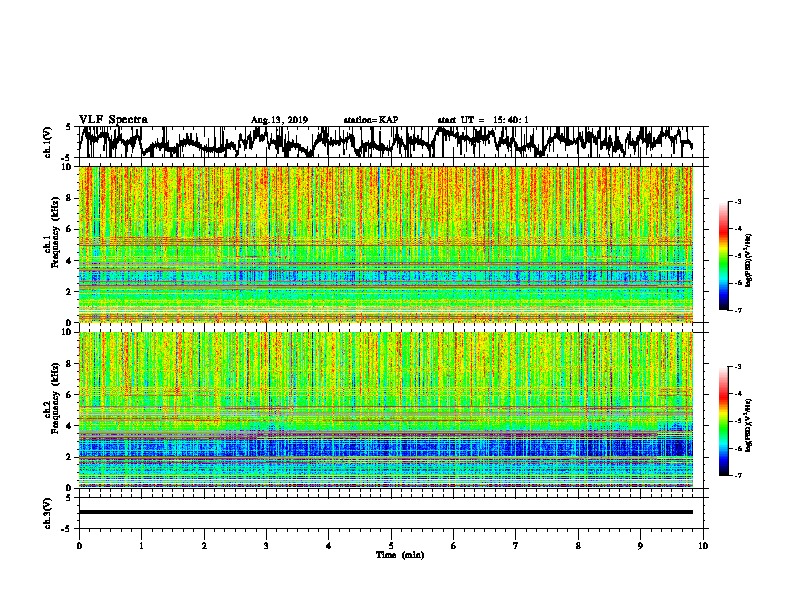Click the "ch.3(V)" axis label
Screen dimensions: 792x612
[48, 513]
